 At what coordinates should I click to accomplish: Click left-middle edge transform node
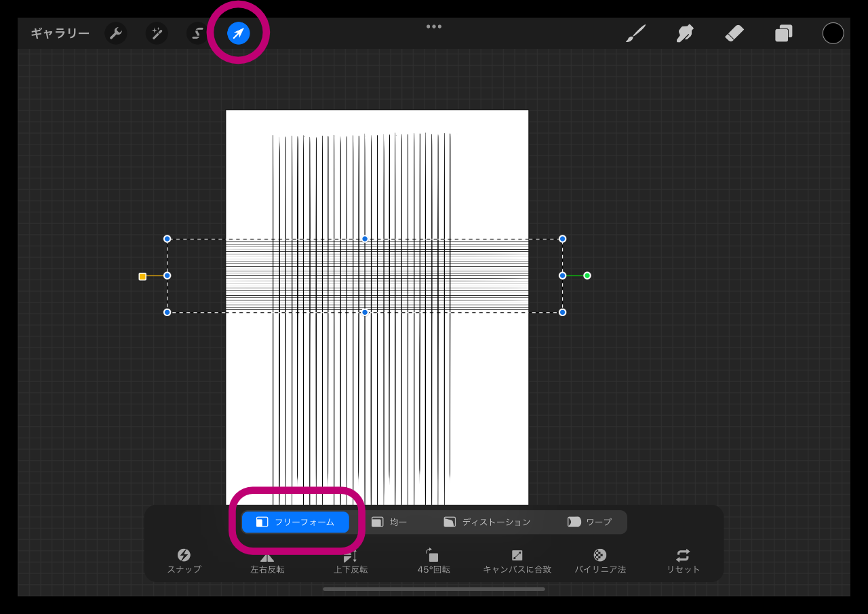pos(167,275)
